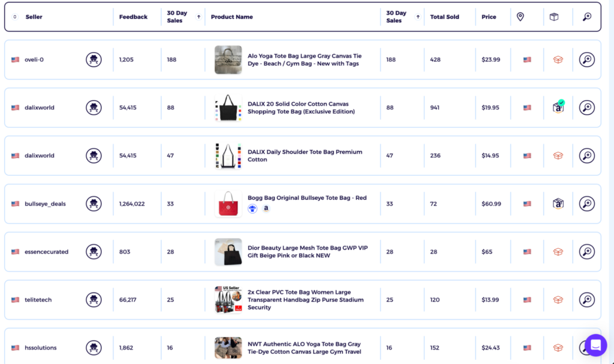Click Seller column header
This screenshot has width=614, height=364.
[x=34, y=17]
